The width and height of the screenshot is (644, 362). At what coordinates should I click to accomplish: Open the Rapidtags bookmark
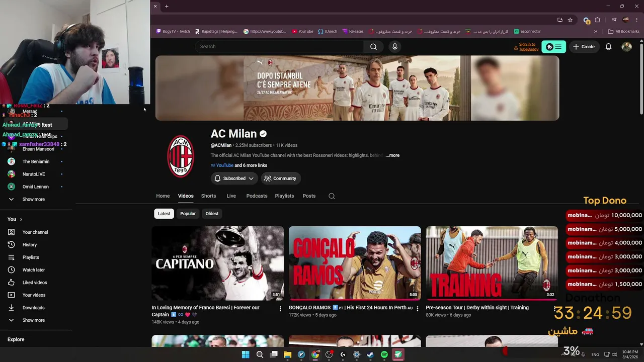tap(216, 31)
